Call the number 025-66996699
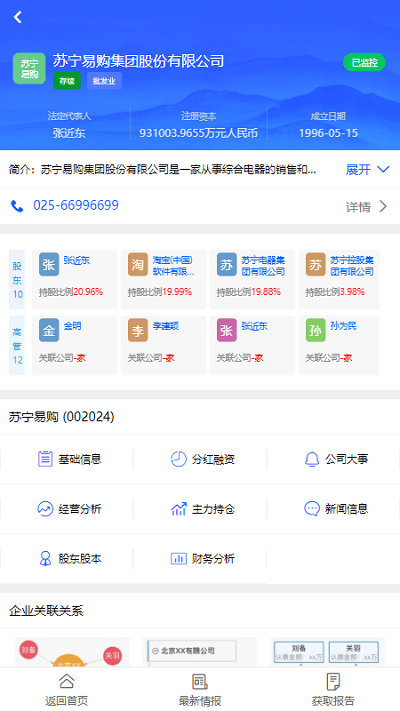The width and height of the screenshot is (400, 711). point(76,205)
